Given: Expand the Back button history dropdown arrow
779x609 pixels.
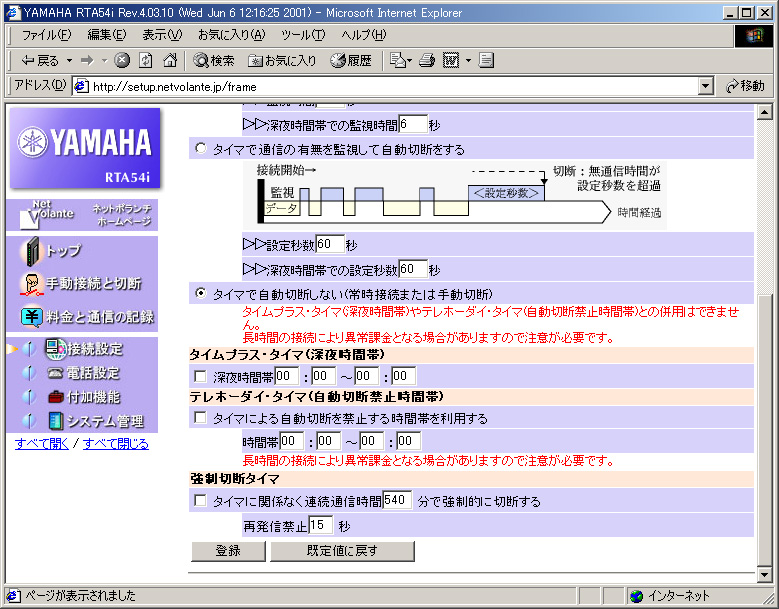Looking at the screenshot, I should (67, 60).
